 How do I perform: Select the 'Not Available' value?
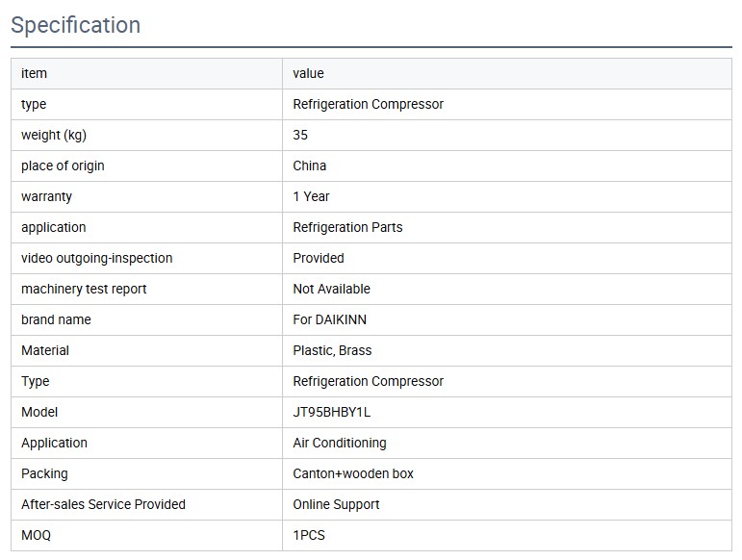pos(332,290)
